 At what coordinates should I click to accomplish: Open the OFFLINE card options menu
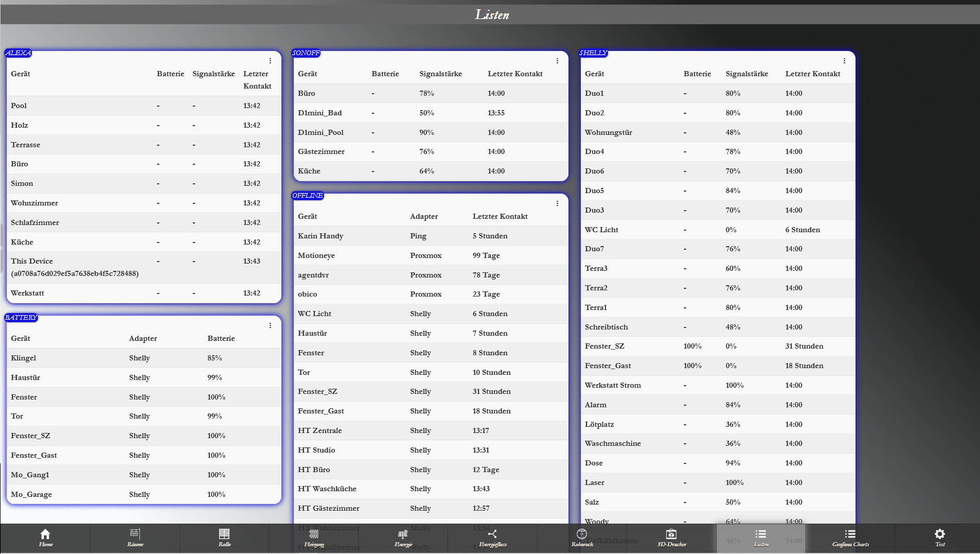point(557,203)
